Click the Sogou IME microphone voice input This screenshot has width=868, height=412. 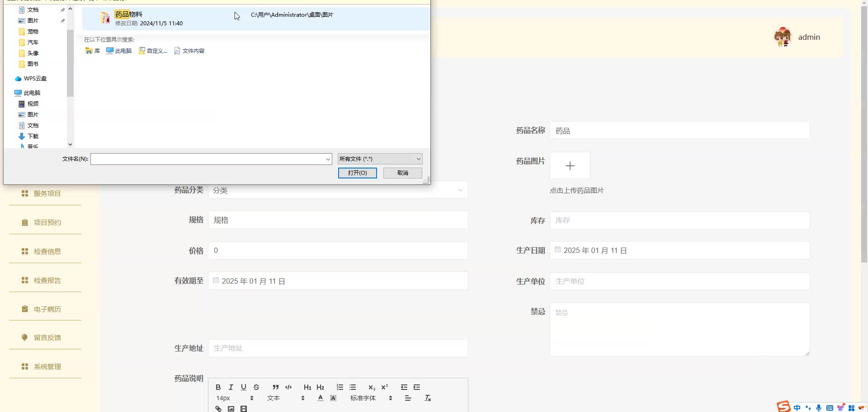(819, 408)
